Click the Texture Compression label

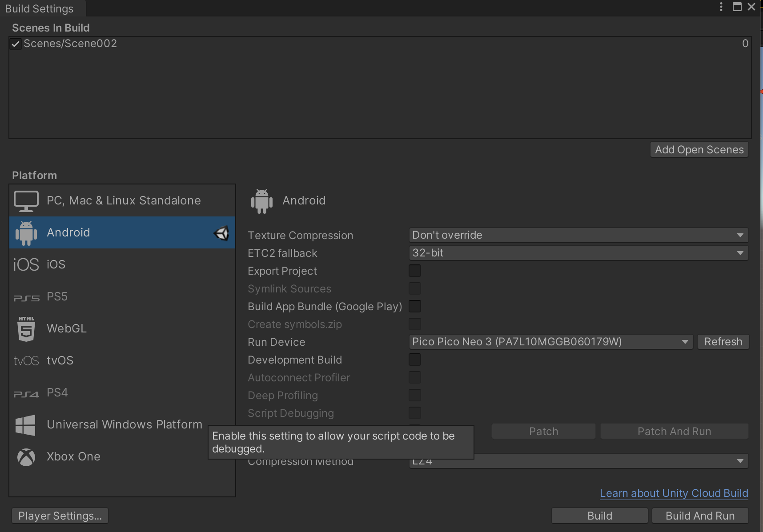[301, 236]
